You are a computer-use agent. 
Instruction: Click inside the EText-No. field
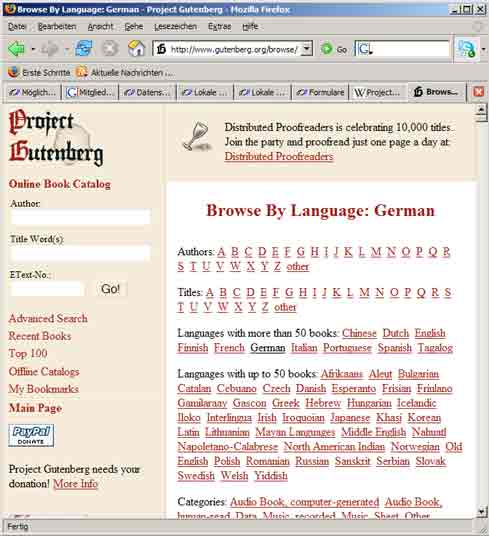click(x=47, y=289)
